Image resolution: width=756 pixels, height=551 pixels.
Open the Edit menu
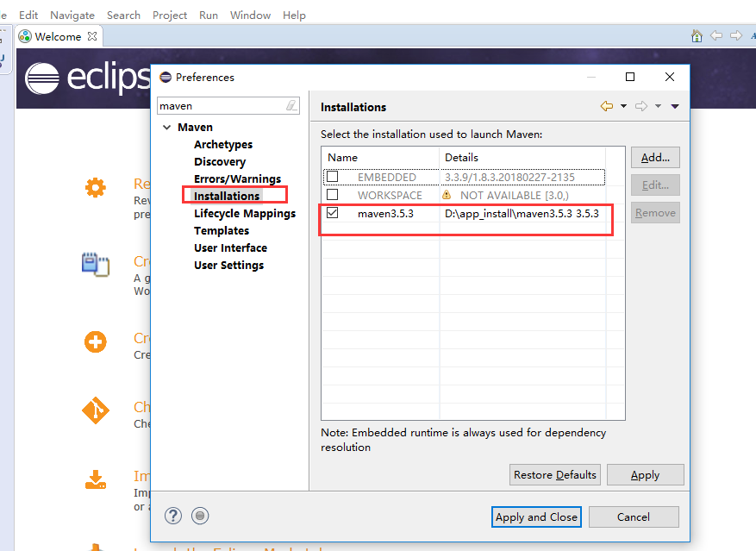click(28, 15)
